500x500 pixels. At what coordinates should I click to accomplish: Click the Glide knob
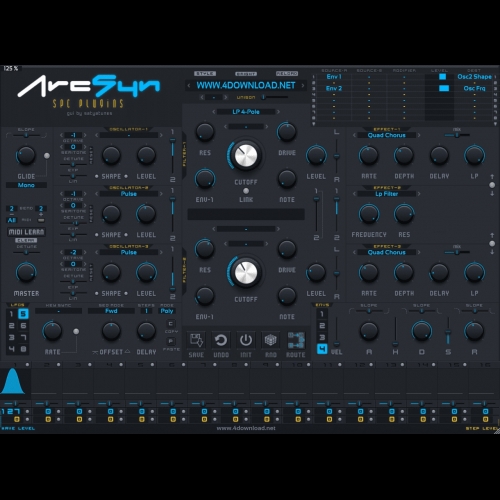coord(26,155)
